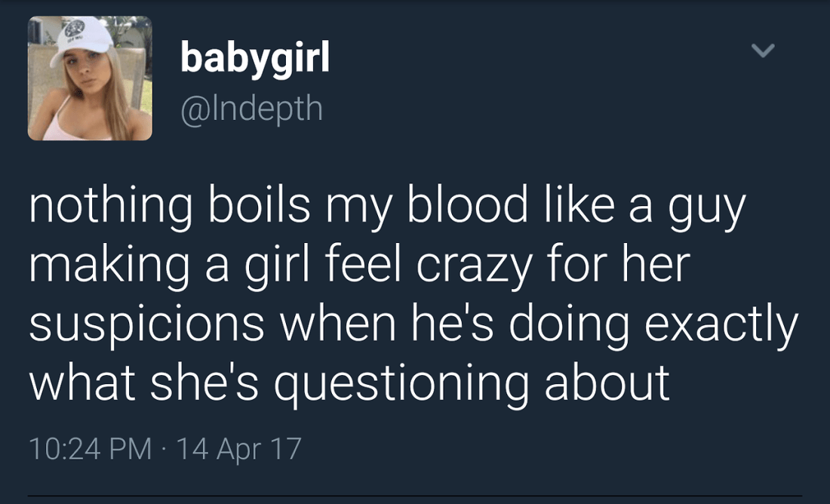This screenshot has width=830, height=504.
Task: Click the word "what" starting the last line
Action: [79, 383]
